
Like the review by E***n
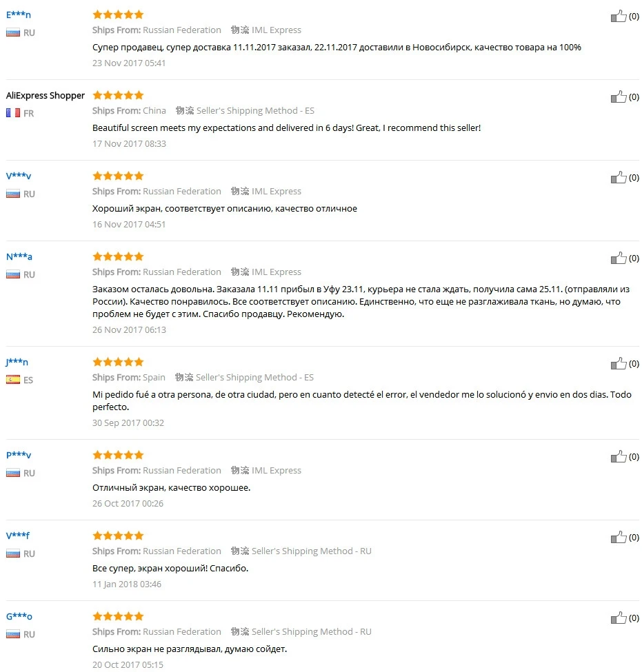point(619,16)
